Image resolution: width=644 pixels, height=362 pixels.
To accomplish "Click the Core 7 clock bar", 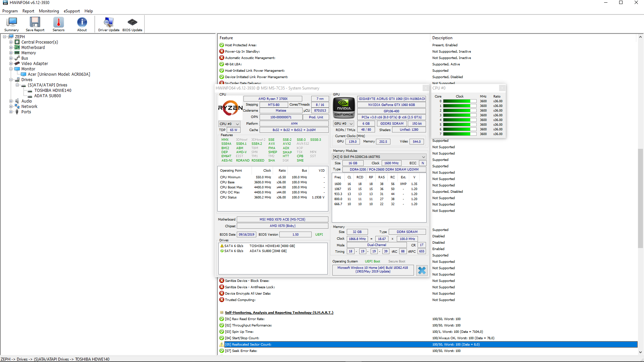I will pyautogui.click(x=460, y=134).
